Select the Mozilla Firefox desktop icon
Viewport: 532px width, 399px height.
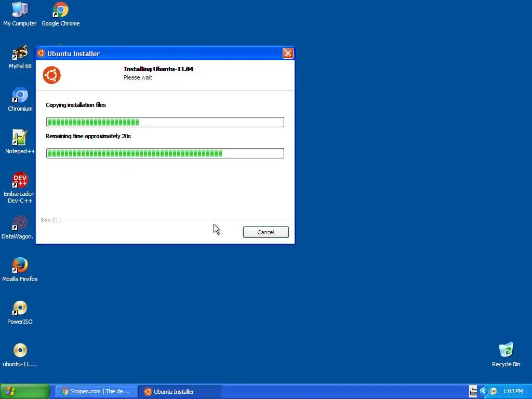tap(20, 270)
